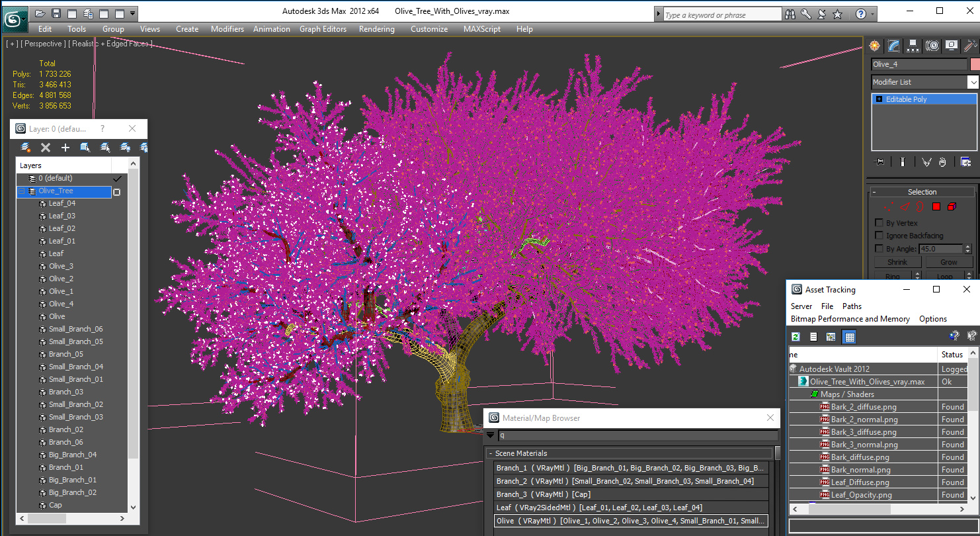Select Polygon sub-object level icon

[936, 207]
